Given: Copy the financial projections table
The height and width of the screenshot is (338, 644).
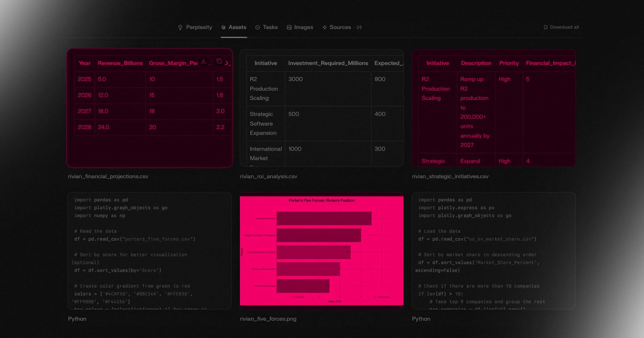Looking at the screenshot, I should coord(219,61).
